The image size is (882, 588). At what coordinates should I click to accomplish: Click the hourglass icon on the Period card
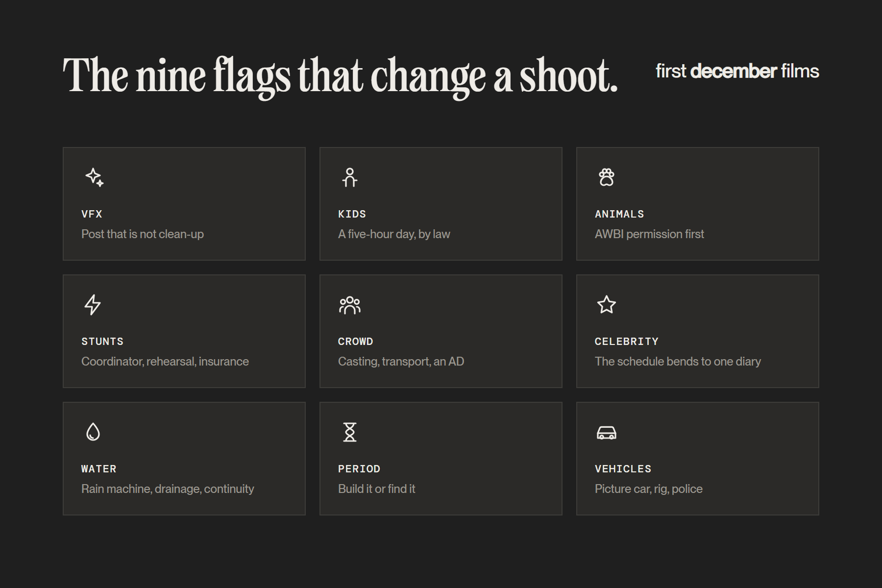(x=350, y=432)
